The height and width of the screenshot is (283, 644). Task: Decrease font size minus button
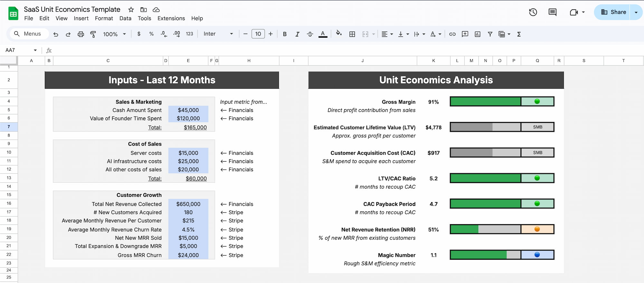tap(245, 34)
